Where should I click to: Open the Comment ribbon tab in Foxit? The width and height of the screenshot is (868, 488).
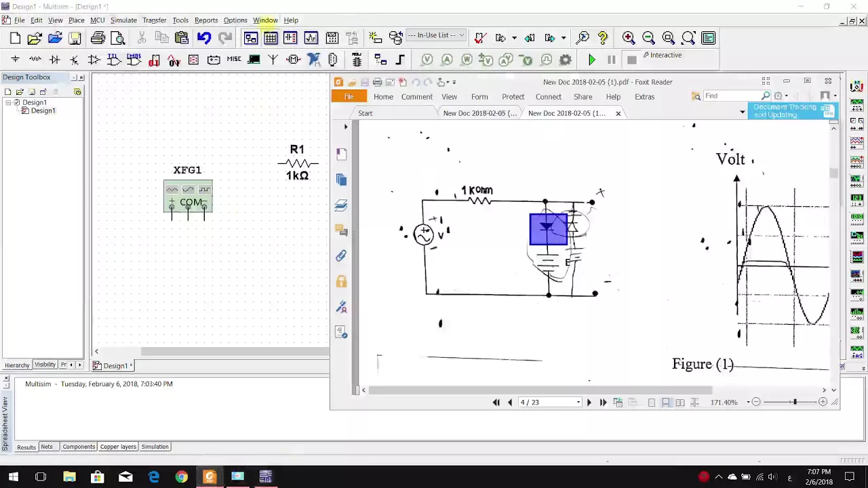pyautogui.click(x=416, y=97)
